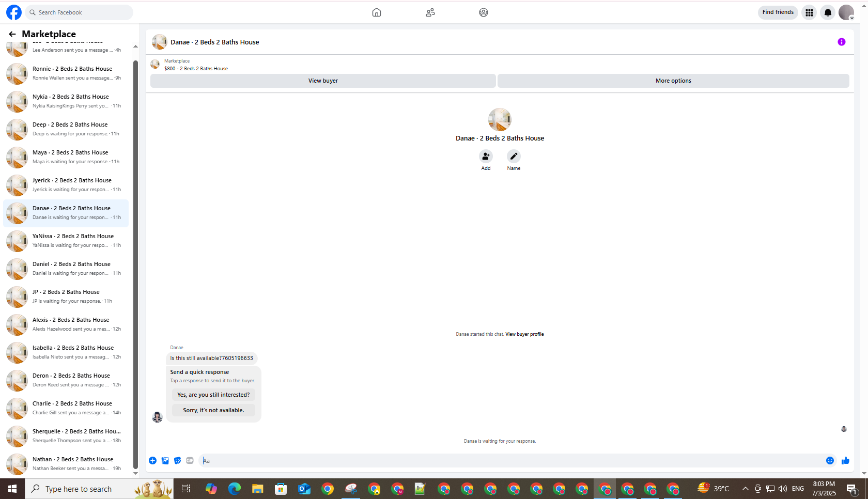Send 'Yes, are you still interested?' reply
The width and height of the screenshot is (868, 499).
213,395
